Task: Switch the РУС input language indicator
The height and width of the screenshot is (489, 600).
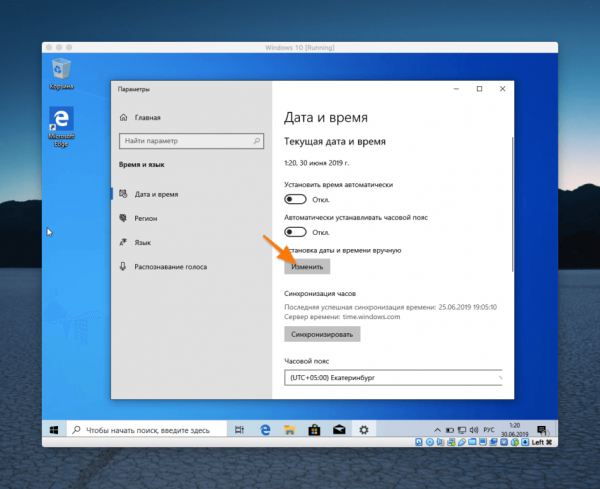Action: click(489, 430)
